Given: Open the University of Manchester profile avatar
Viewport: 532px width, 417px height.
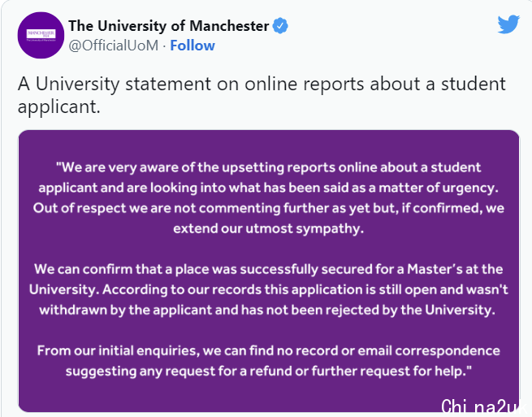Looking at the screenshot, I should (x=40, y=37).
